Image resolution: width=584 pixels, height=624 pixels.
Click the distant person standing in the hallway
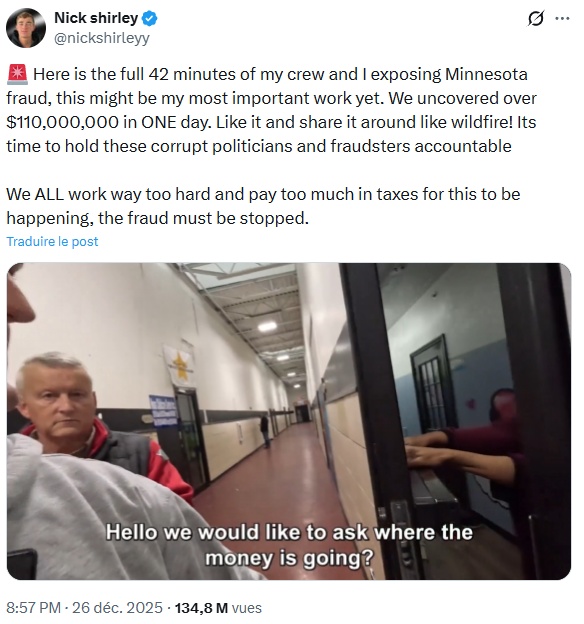point(265,431)
